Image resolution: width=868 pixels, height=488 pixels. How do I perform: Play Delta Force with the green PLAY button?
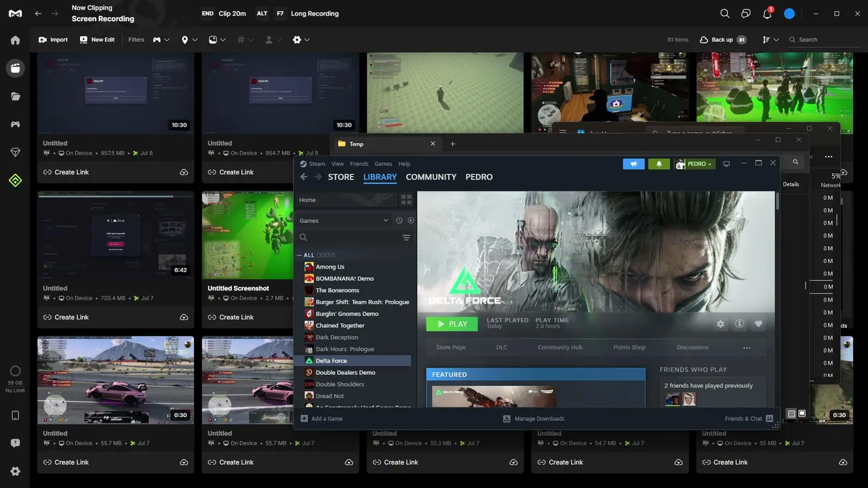pos(452,324)
